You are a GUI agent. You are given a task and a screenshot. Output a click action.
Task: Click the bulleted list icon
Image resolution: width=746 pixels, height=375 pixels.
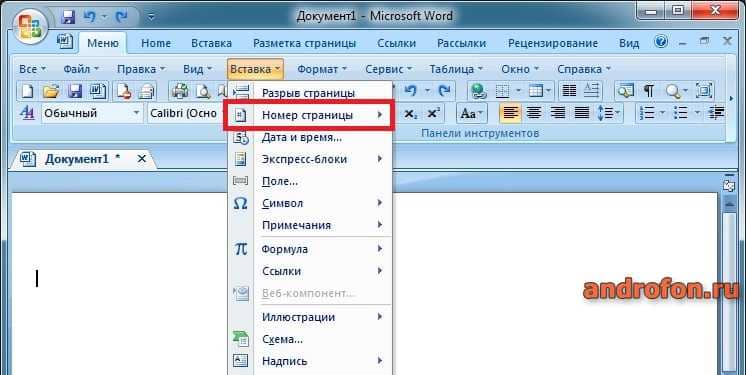(x=681, y=113)
